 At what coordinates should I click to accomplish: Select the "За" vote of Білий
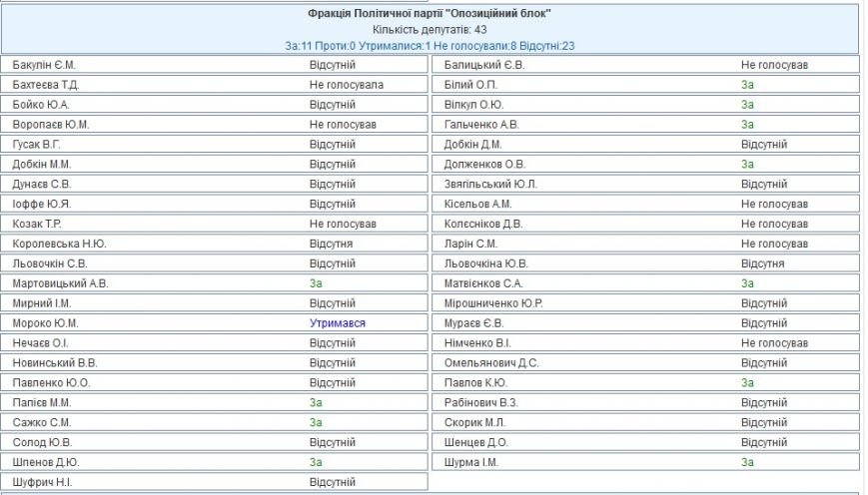coord(747,85)
